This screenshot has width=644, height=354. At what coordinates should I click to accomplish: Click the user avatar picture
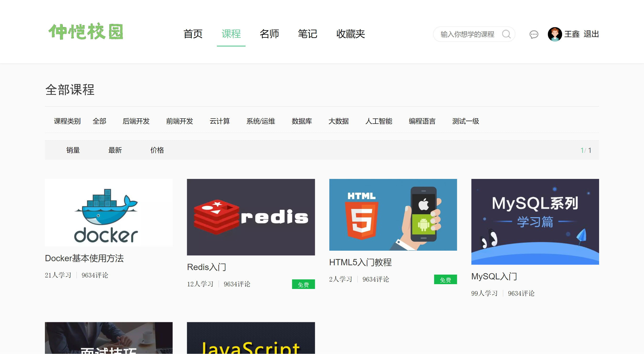coord(554,34)
